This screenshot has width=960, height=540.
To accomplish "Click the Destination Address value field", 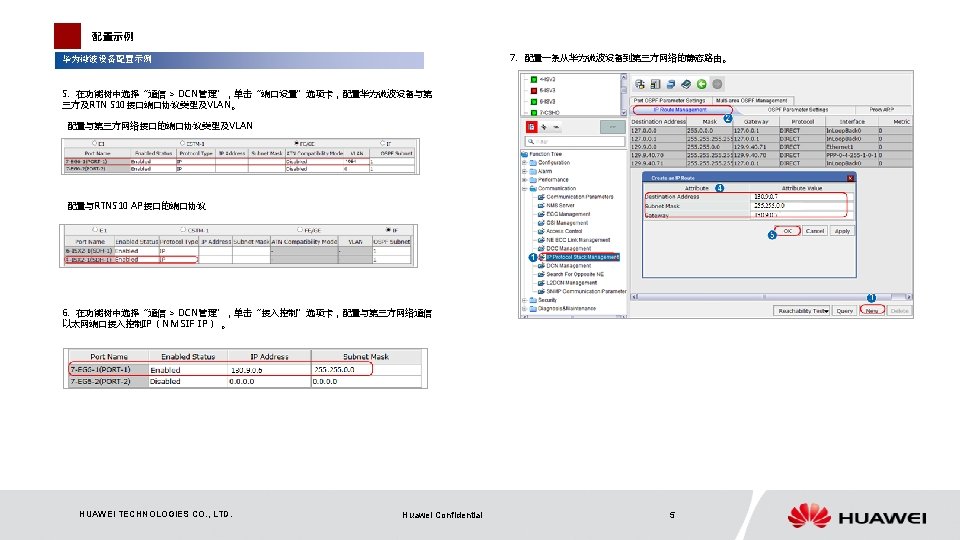I will 801,197.
